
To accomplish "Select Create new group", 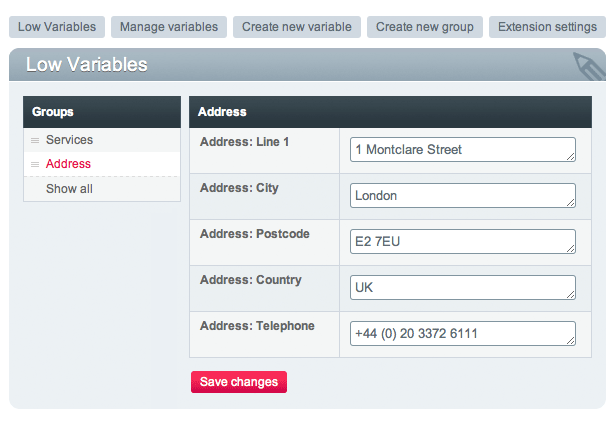I will click(425, 27).
